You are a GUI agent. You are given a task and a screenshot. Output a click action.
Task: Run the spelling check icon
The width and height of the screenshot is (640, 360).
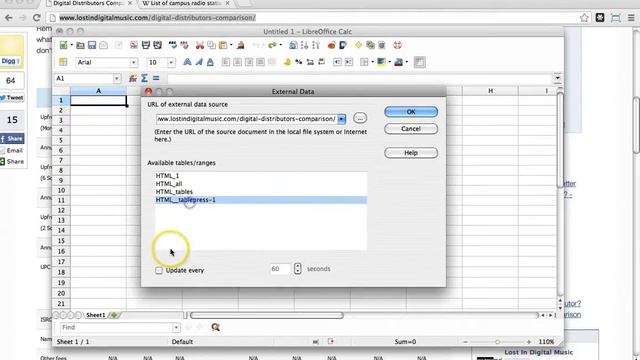(173, 45)
